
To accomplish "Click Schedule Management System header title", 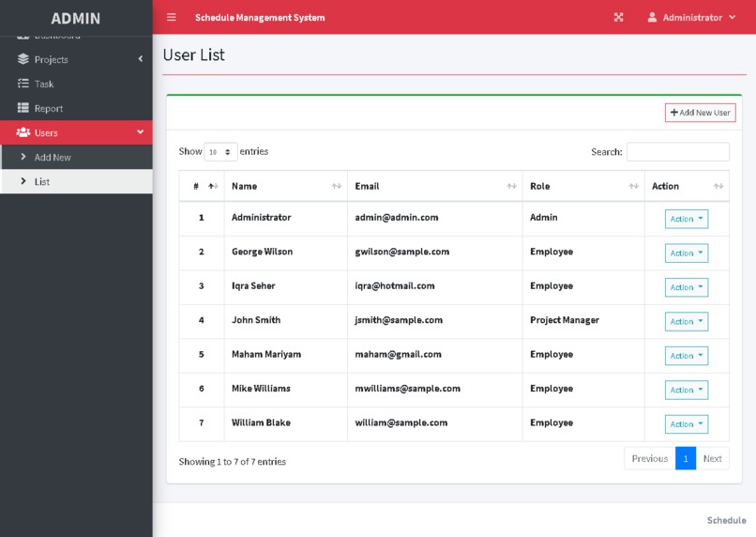I will point(260,18).
